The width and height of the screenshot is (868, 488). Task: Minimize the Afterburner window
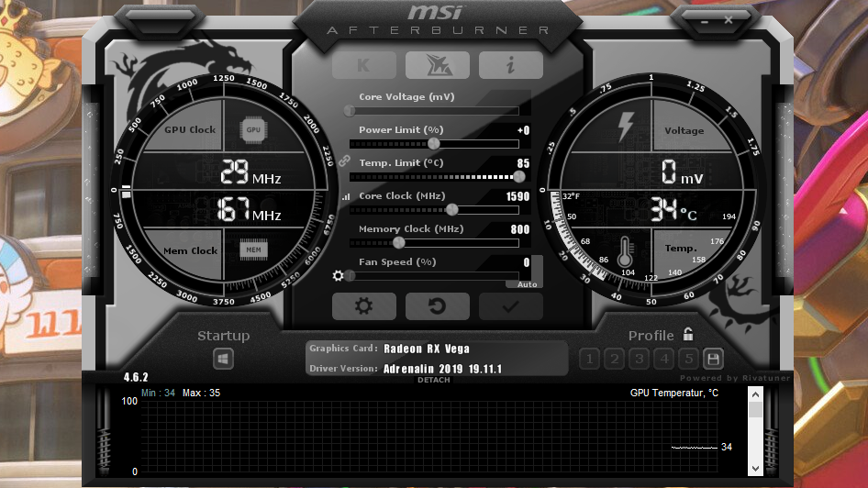[704, 22]
